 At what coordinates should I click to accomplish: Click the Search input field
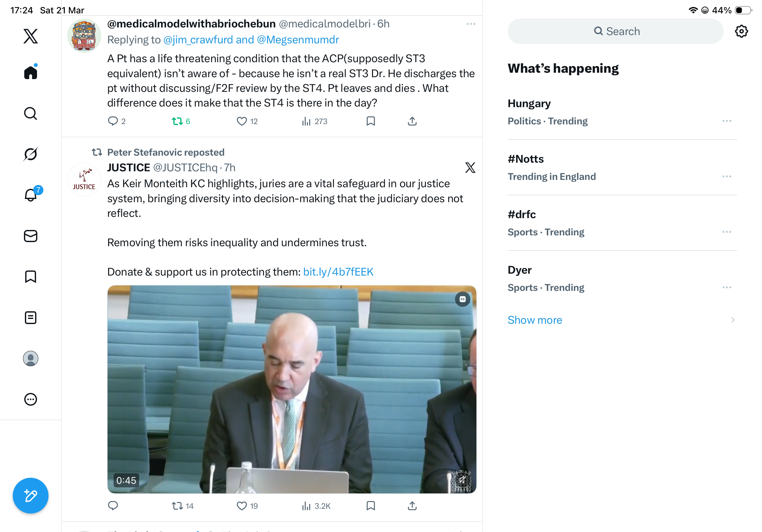pos(615,31)
